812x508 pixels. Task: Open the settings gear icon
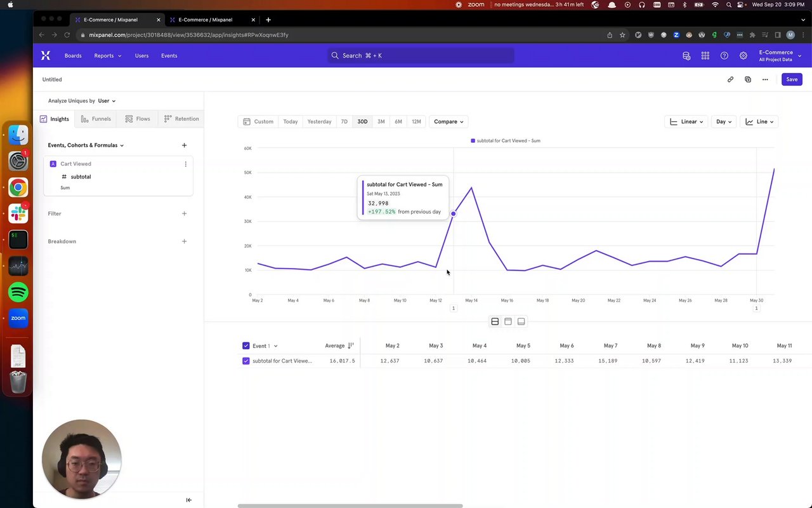pos(743,56)
